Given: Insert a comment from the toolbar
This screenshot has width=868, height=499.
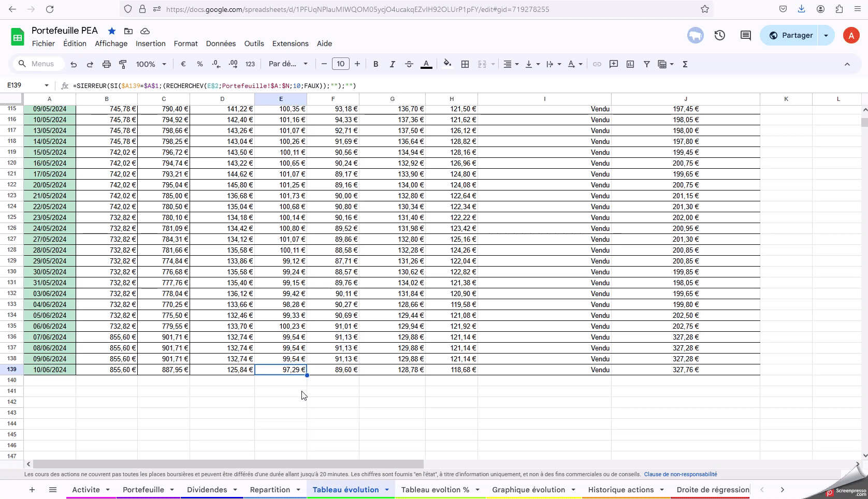Looking at the screenshot, I should pos(614,64).
